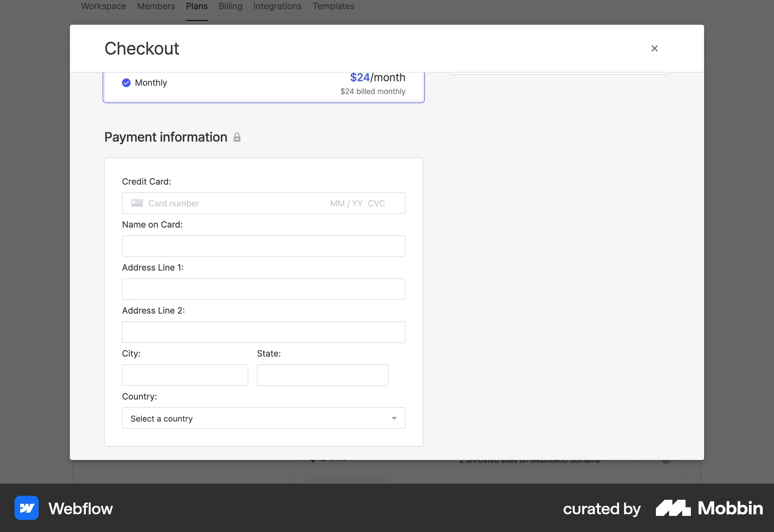Click the Name on Card input

coord(264,246)
